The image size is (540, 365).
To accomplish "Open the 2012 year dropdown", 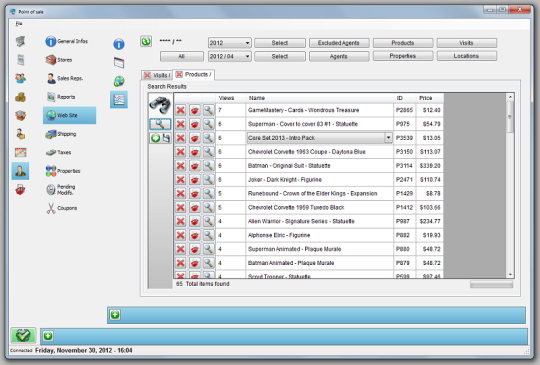I will (x=230, y=43).
